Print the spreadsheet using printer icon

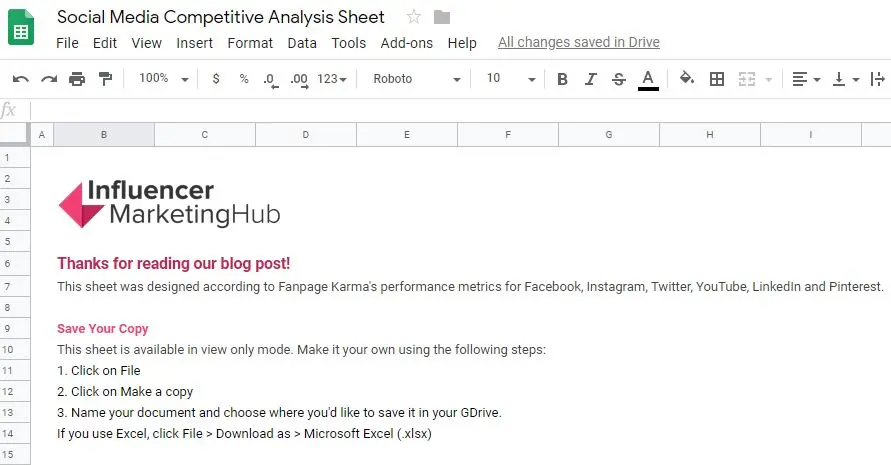point(77,79)
